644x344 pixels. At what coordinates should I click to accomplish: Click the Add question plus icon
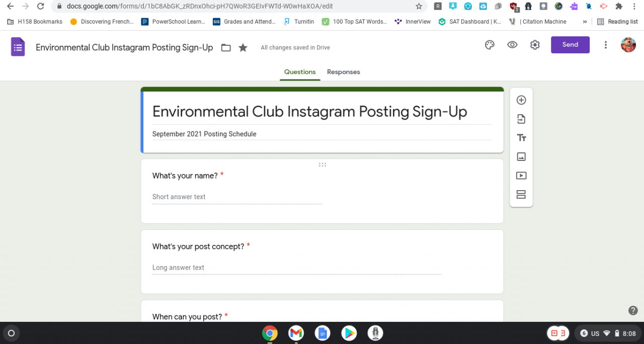point(521,100)
